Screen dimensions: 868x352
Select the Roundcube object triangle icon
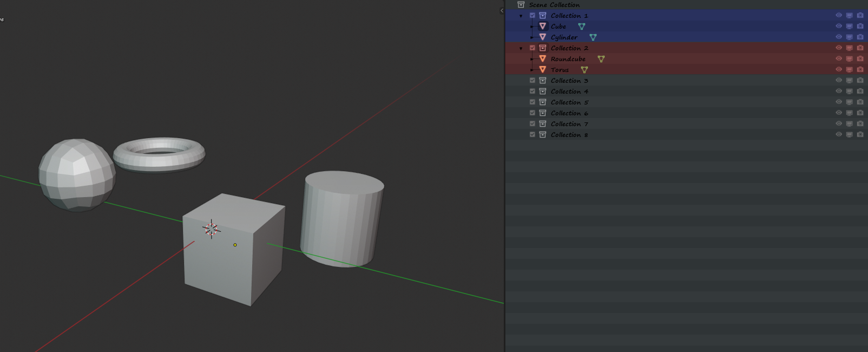tap(543, 58)
